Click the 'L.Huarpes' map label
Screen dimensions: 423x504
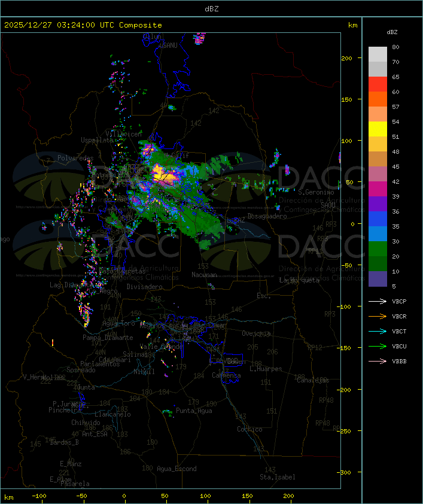coord(266,369)
